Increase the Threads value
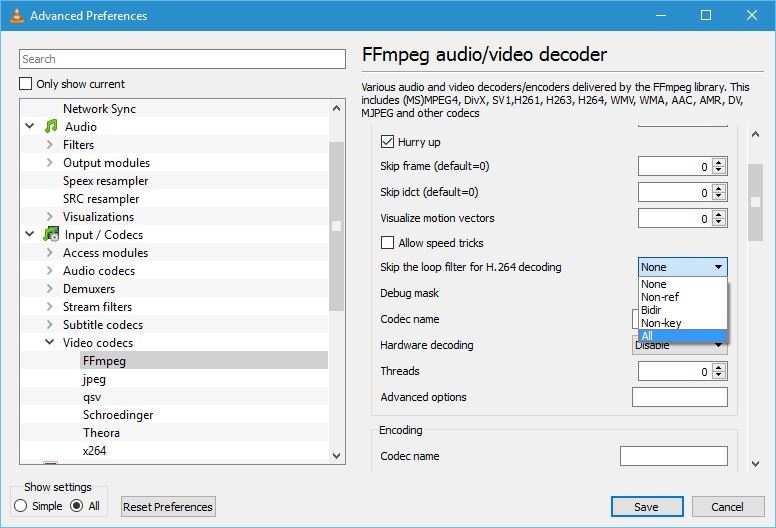The image size is (776, 528). point(719,367)
